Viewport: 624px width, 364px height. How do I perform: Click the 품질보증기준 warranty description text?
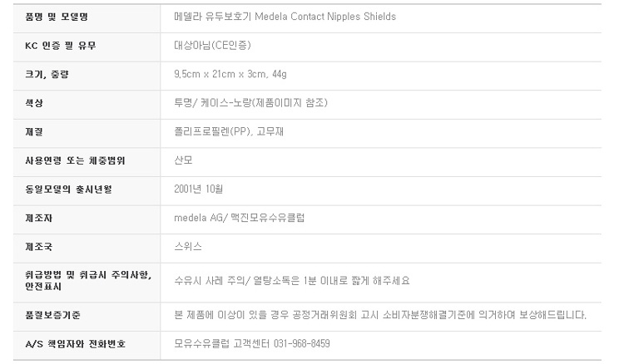pyautogui.click(x=380, y=315)
